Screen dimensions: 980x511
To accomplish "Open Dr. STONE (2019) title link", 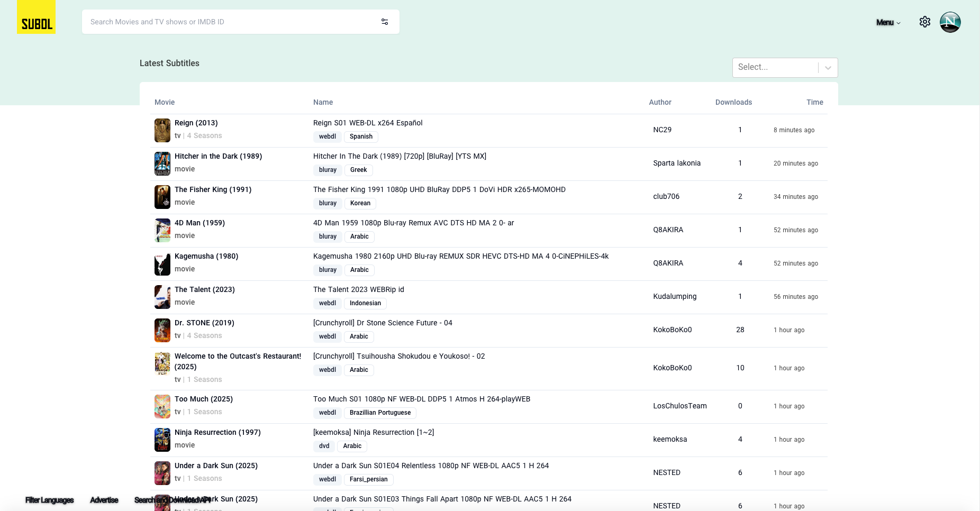I will pos(204,323).
